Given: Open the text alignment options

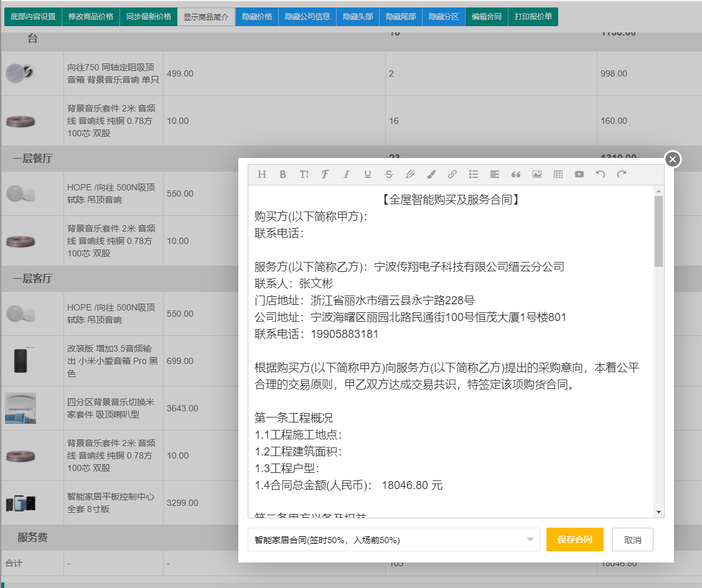Looking at the screenshot, I should (495, 174).
